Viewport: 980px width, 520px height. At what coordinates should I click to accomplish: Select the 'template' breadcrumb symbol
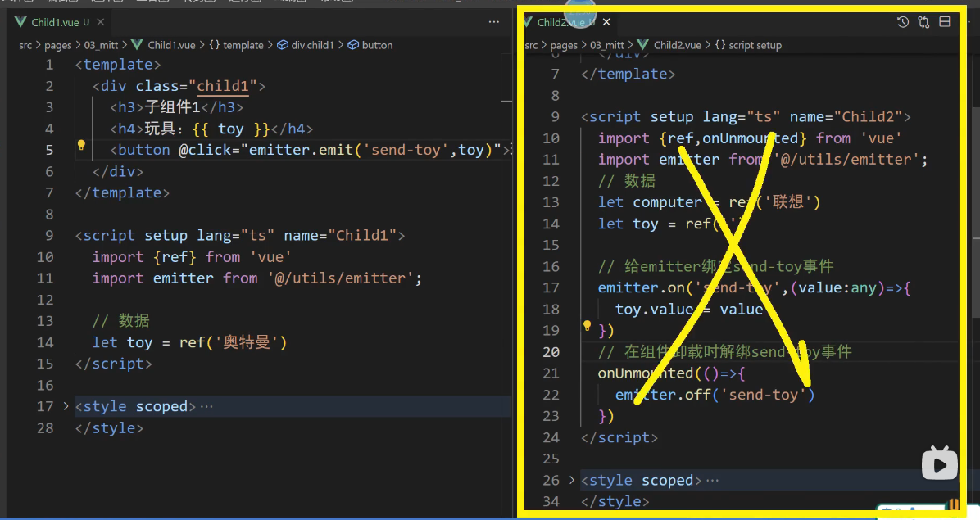pyautogui.click(x=243, y=45)
